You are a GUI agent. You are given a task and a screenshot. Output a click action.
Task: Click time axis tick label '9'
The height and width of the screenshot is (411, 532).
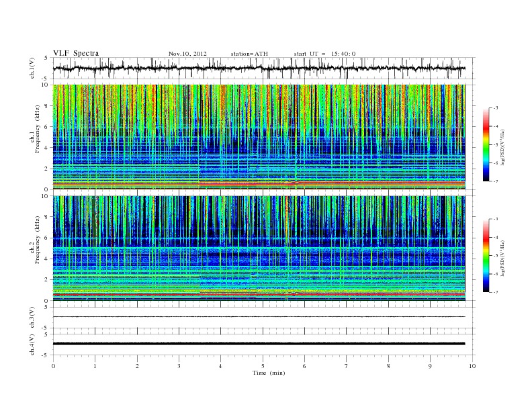pyautogui.click(x=430, y=366)
